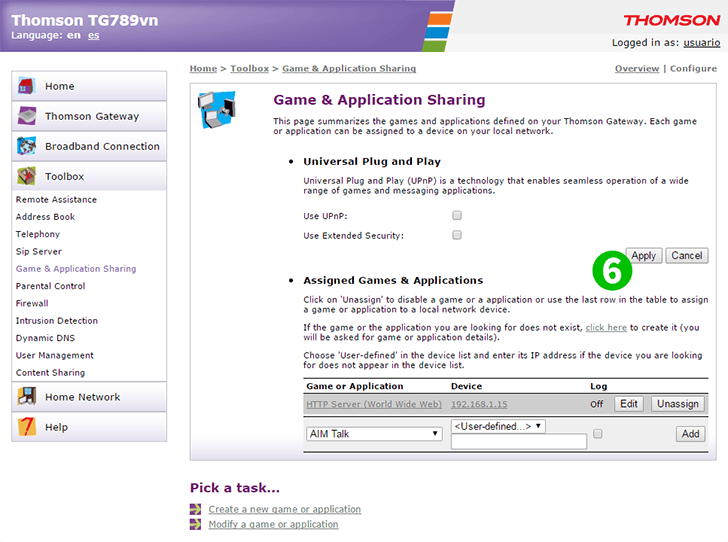
Task: Open the Toolbox menu item
Action: pyautogui.click(x=89, y=176)
